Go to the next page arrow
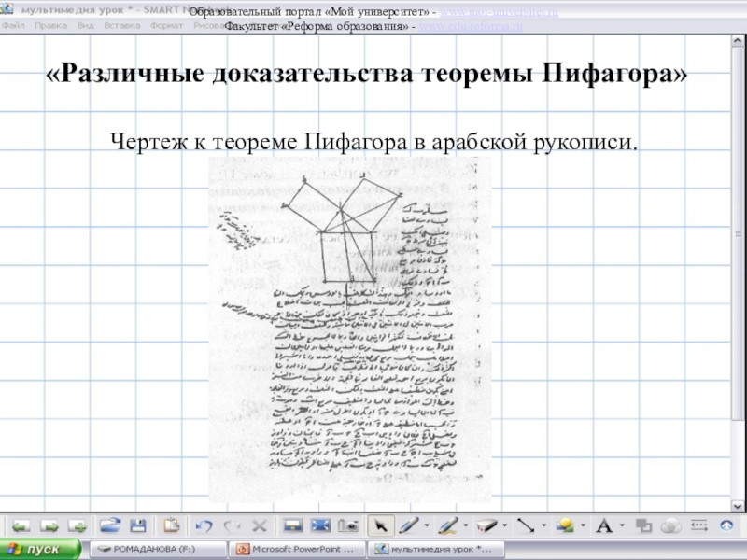The height and width of the screenshot is (560, 747). 49,525
